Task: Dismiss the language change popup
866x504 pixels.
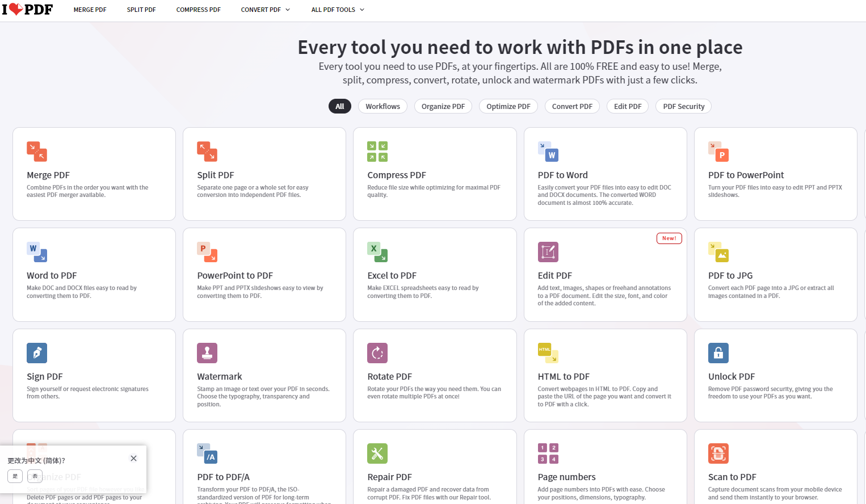Action: coord(133,459)
